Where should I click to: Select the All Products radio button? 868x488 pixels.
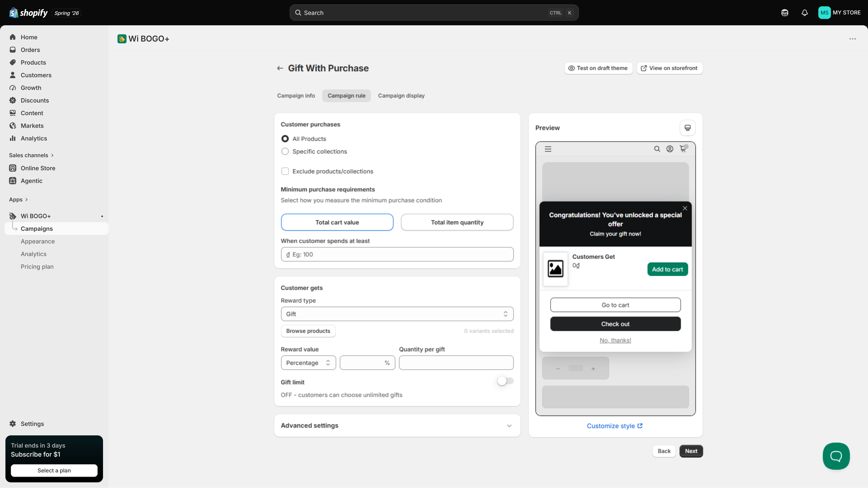pos(285,139)
